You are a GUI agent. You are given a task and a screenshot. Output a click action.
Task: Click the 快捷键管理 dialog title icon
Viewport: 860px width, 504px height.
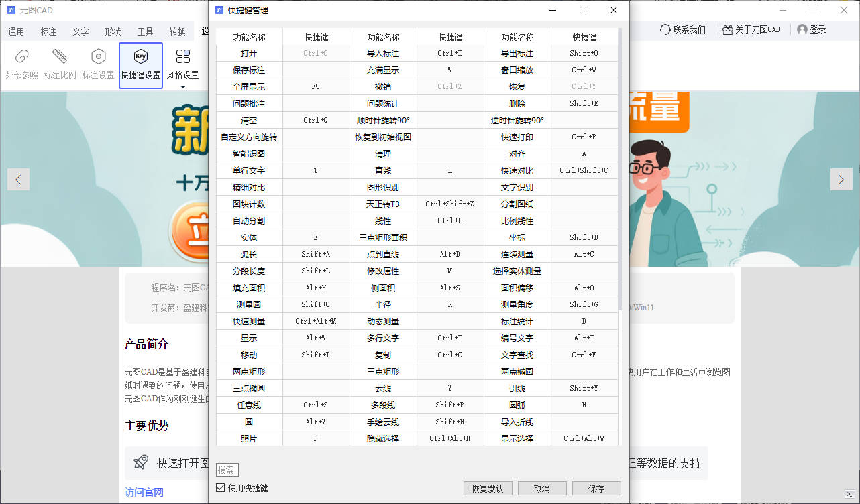[219, 10]
